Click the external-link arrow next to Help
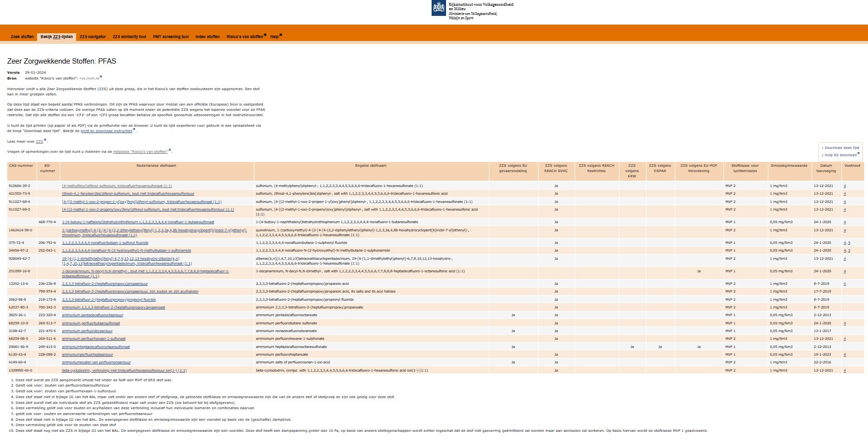 click(280, 35)
